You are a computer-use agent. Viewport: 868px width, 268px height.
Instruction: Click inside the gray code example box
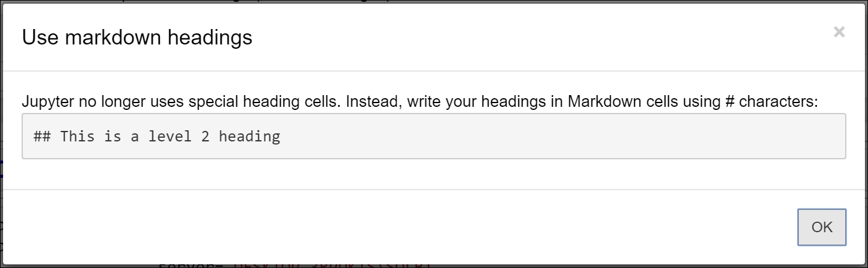(433, 136)
